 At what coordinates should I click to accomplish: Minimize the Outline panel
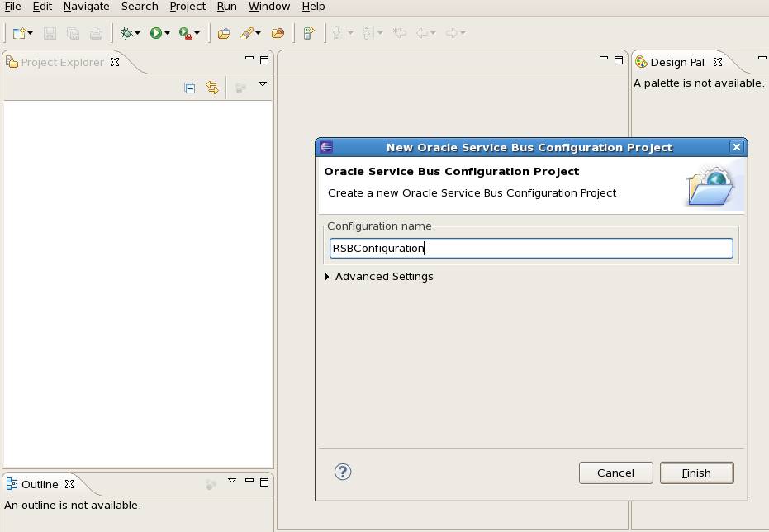pyautogui.click(x=249, y=480)
